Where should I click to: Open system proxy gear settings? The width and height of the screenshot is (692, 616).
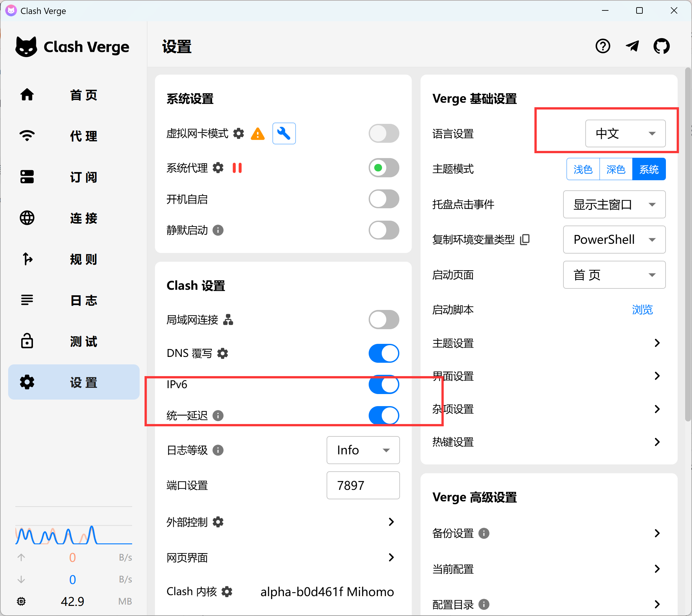click(218, 168)
